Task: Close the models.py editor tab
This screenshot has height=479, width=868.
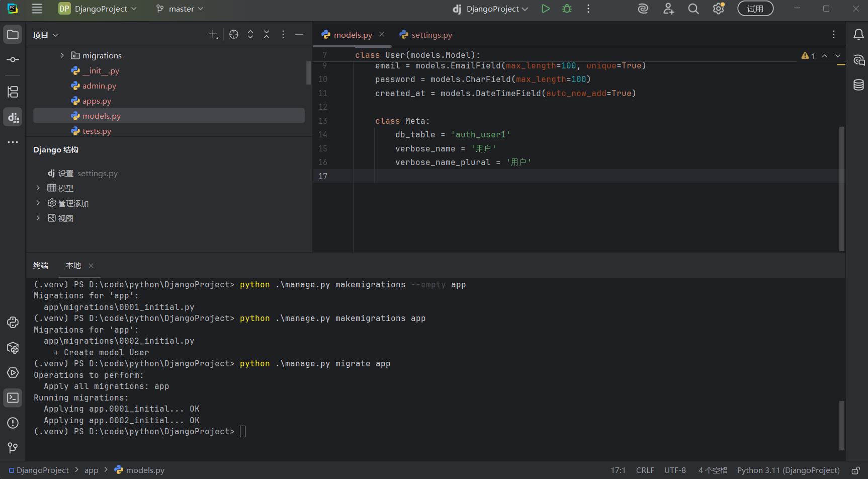Action: tap(382, 34)
